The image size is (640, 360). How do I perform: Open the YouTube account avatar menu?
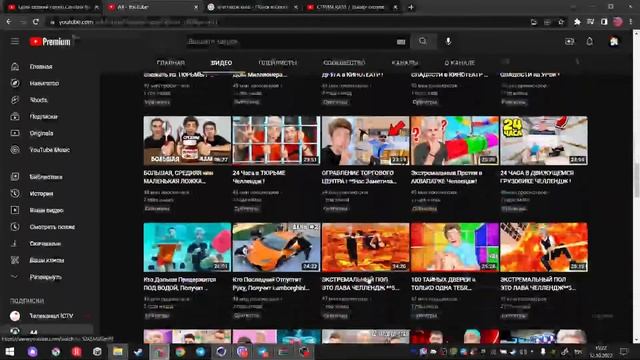coord(614,41)
